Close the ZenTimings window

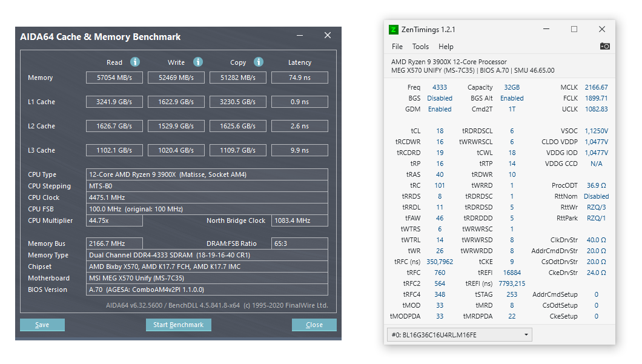tap(602, 29)
